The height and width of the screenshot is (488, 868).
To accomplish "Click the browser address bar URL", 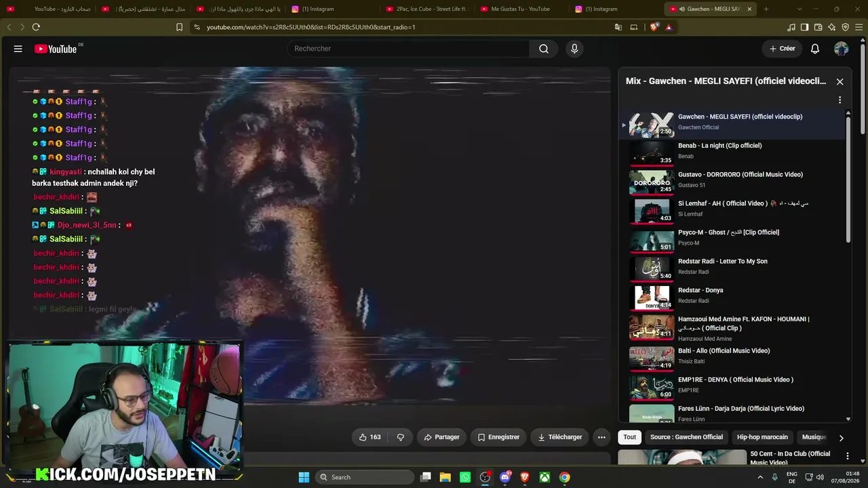I will pyautogui.click(x=311, y=27).
